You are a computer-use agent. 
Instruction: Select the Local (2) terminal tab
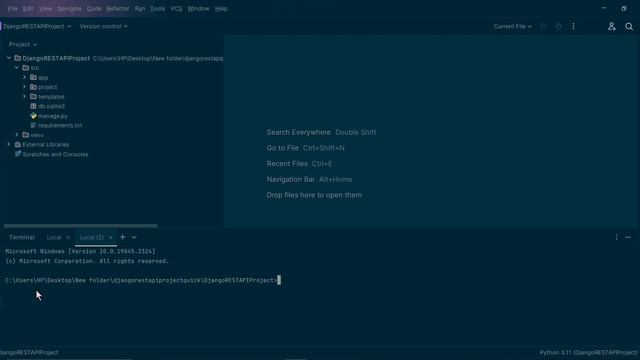pos(91,237)
